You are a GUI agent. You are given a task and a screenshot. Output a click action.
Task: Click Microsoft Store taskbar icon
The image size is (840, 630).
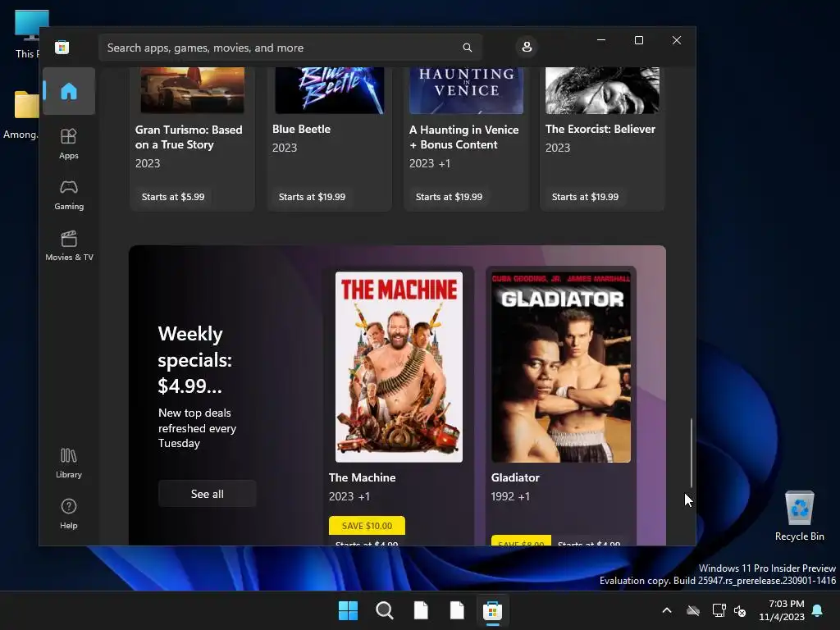(x=492, y=610)
